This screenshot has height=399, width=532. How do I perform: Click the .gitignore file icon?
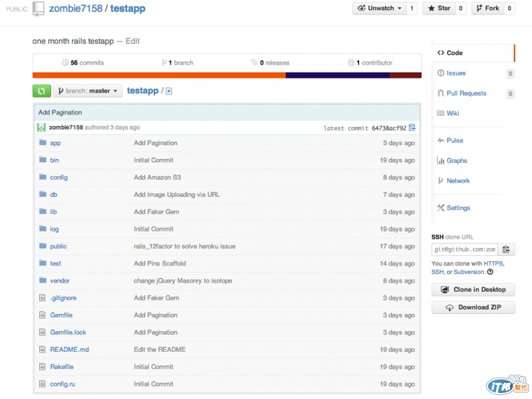(43, 298)
